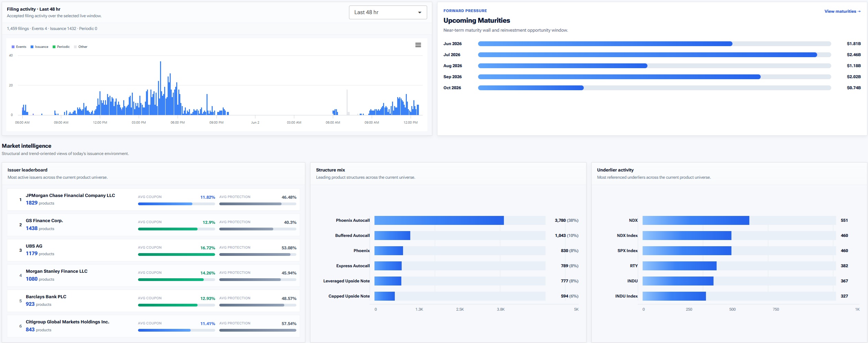This screenshot has height=343, width=868.
Task: Open Citigroup Global Markets Holdings Inc. issuer
Action: click(x=154, y=326)
